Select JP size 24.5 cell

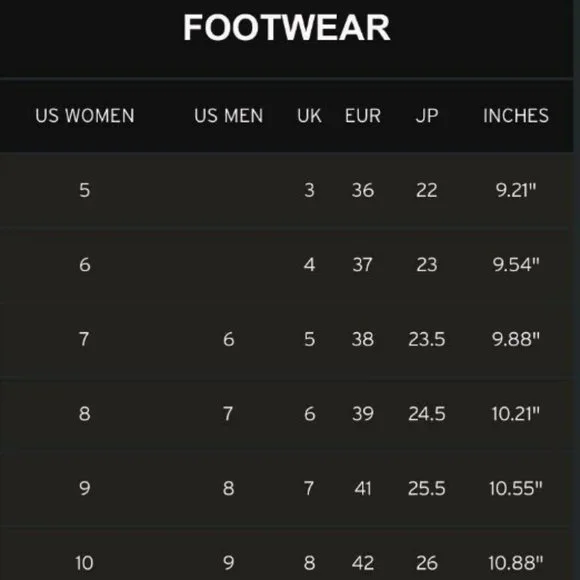pos(427,414)
